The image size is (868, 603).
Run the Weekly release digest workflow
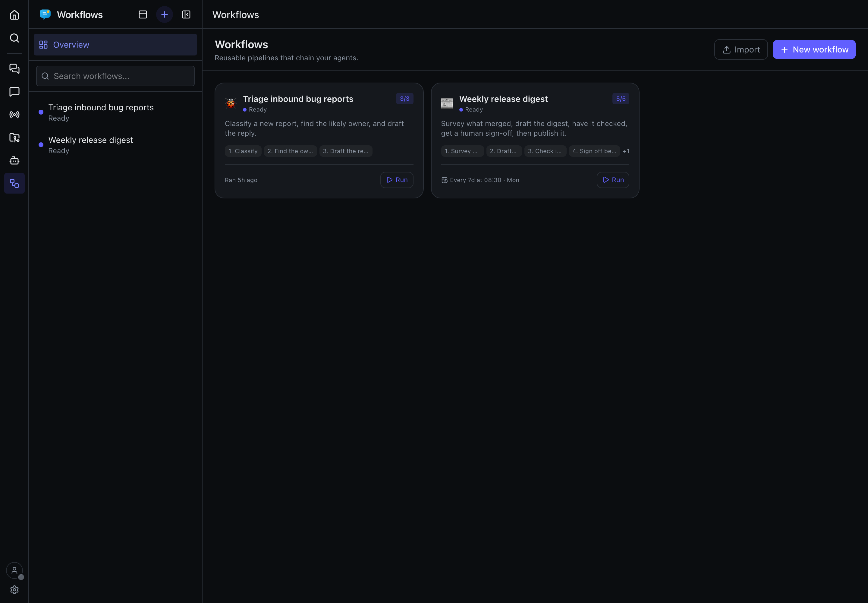pyautogui.click(x=613, y=180)
